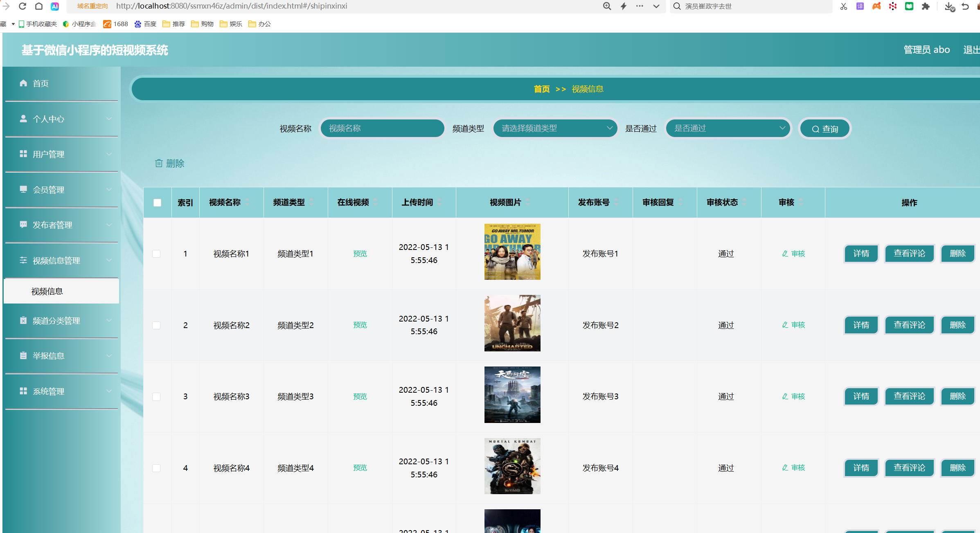The image size is (980, 533).
Task: Open the address bar dropdown chevron
Action: click(x=656, y=6)
